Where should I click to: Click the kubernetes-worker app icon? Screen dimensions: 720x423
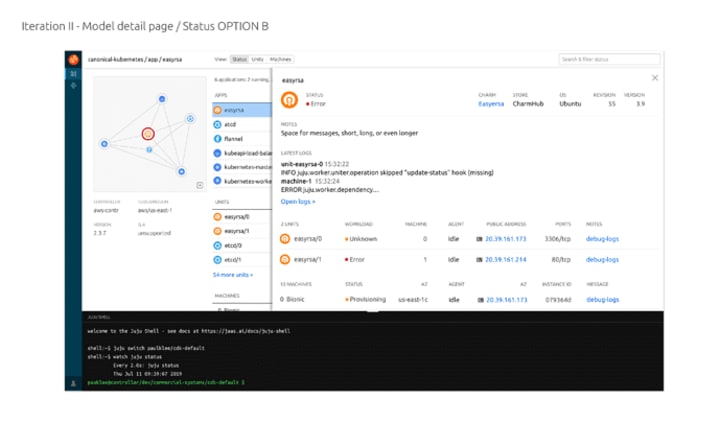[x=218, y=181]
